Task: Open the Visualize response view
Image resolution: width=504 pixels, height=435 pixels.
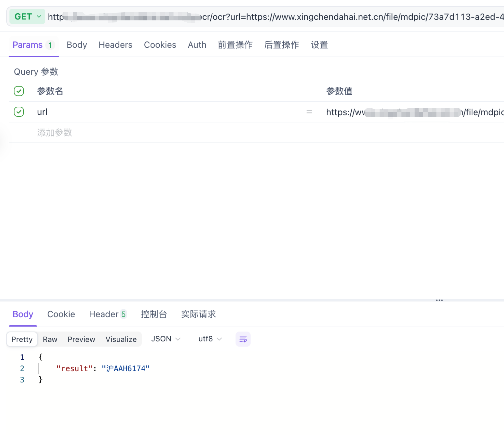Action: coord(121,339)
